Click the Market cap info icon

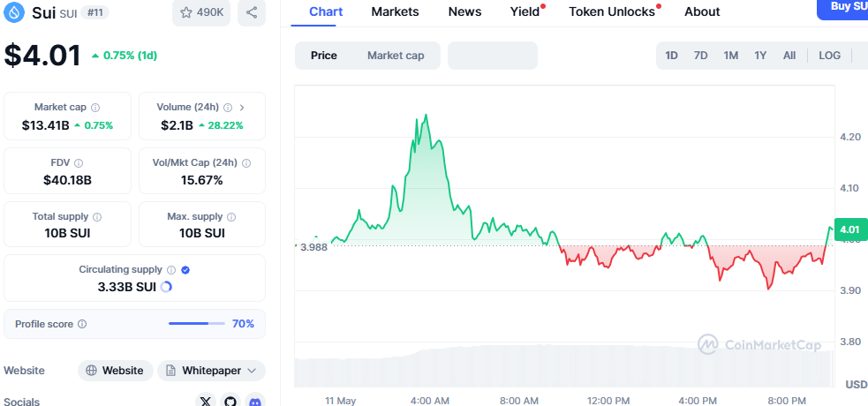click(95, 107)
